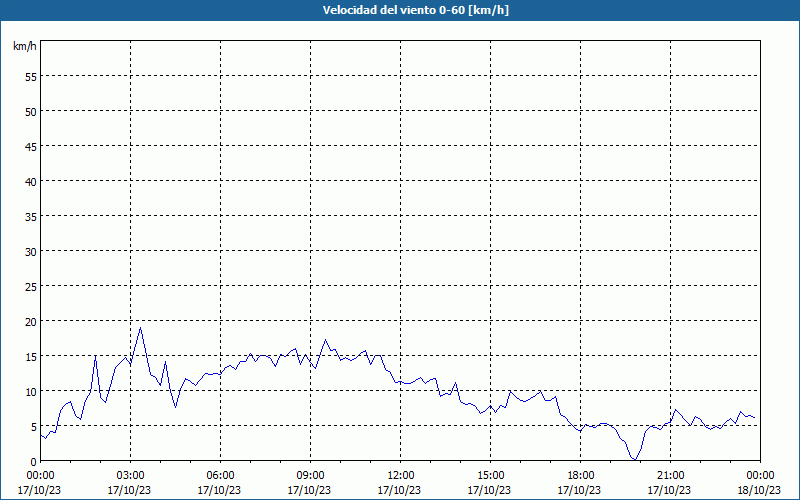800x500 pixels.
Task: Click the "17/10/23" date under 21:00
Action: (x=669, y=490)
